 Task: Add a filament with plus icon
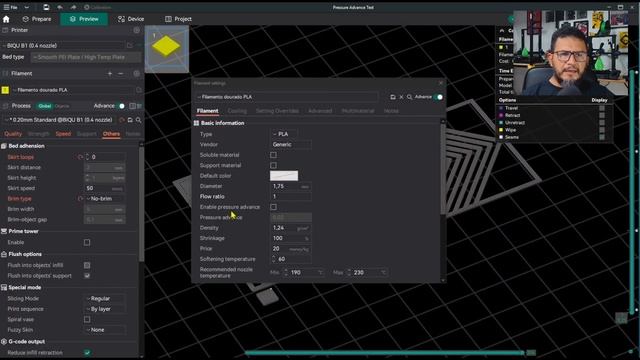110,73
